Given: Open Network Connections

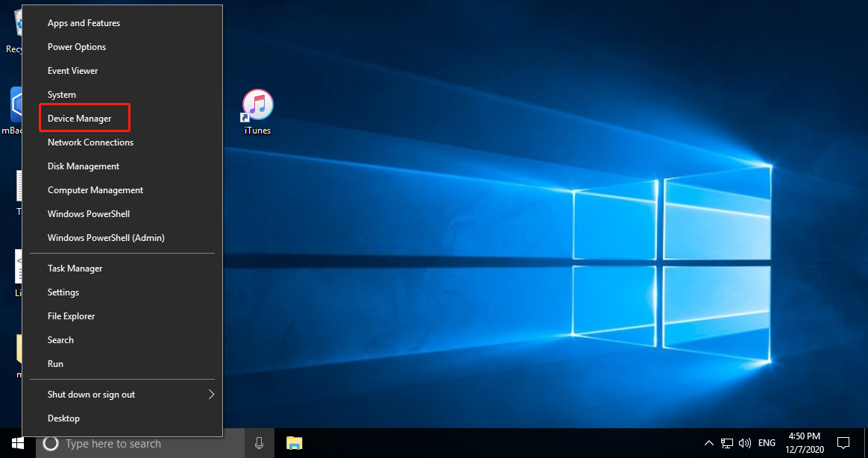Looking at the screenshot, I should 122,142.
